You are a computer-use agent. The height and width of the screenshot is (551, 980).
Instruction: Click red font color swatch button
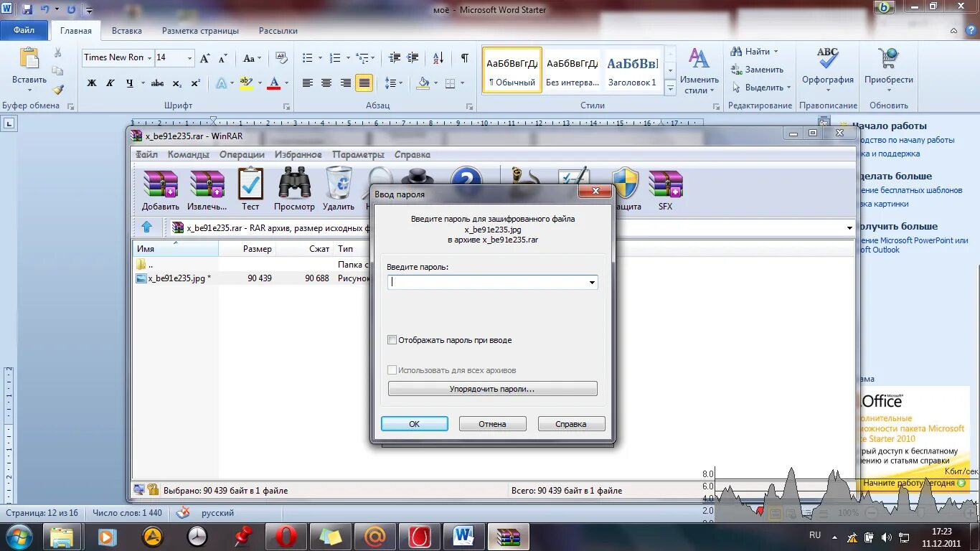click(x=273, y=83)
